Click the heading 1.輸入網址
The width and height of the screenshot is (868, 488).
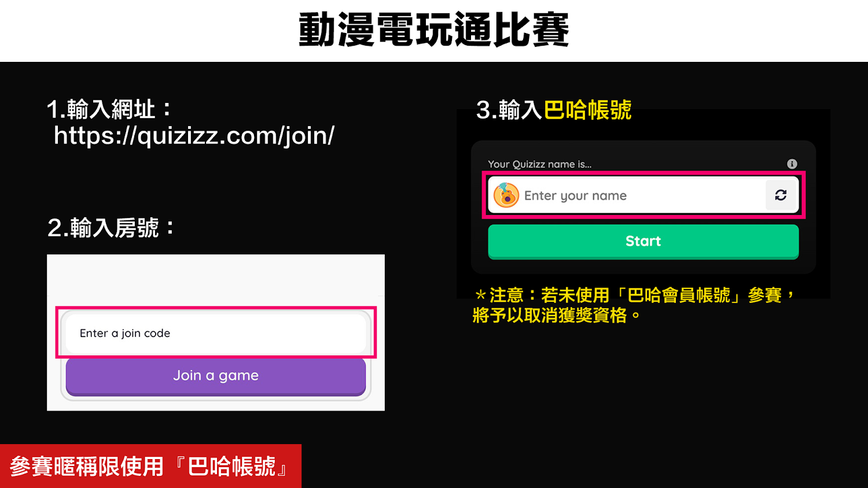click(109, 109)
